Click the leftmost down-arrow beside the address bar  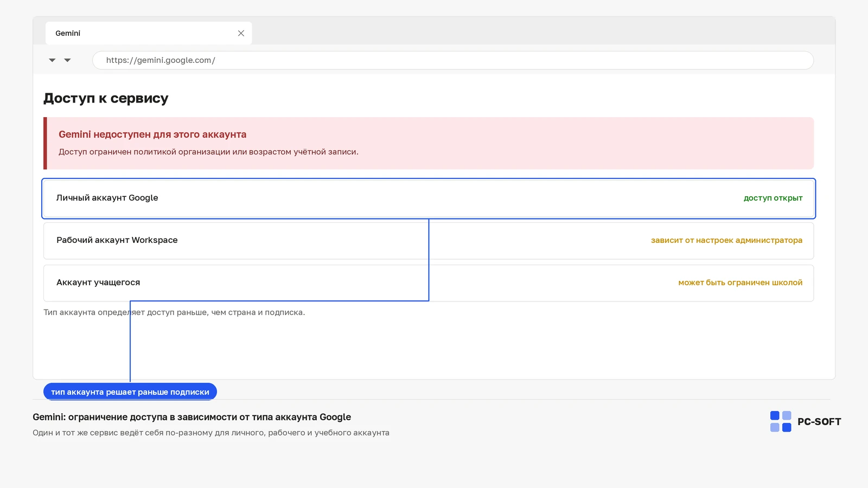pyautogui.click(x=52, y=60)
